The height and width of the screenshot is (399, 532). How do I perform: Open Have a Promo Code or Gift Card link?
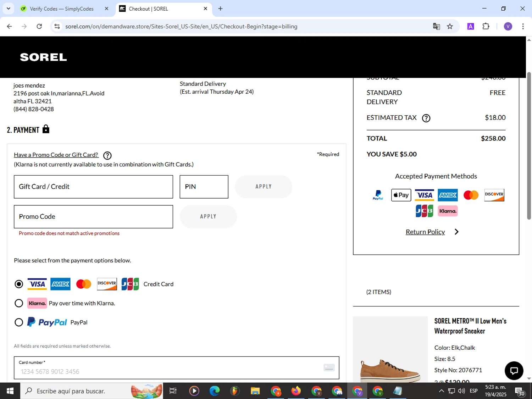coord(56,155)
